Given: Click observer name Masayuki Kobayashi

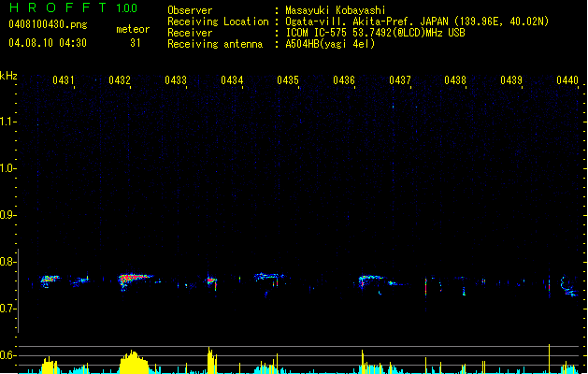Looking at the screenshot, I should [336, 10].
